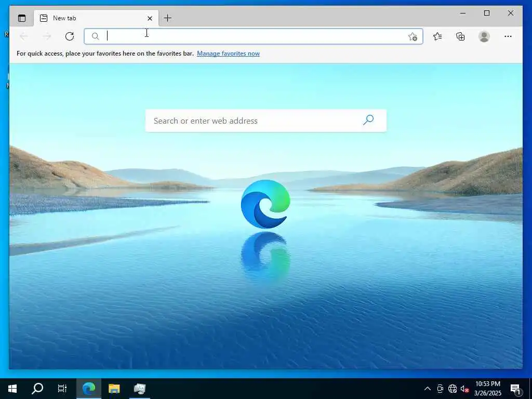Show hidden system tray icons

[x=428, y=389]
